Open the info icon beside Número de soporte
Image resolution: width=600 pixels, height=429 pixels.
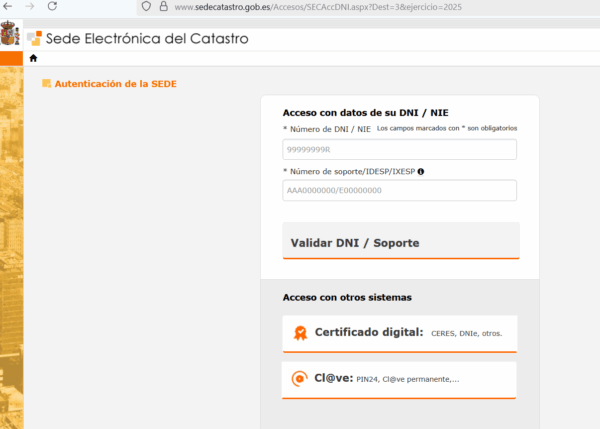pyautogui.click(x=421, y=172)
